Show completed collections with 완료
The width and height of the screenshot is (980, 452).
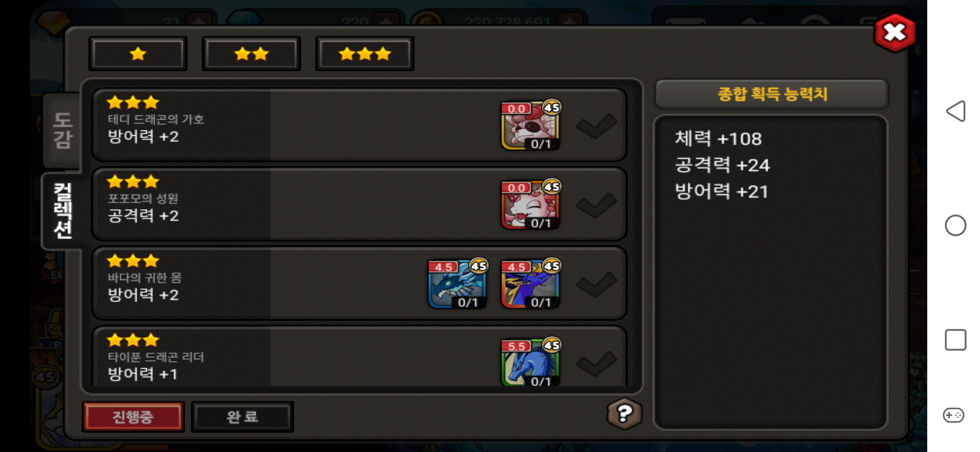(242, 417)
